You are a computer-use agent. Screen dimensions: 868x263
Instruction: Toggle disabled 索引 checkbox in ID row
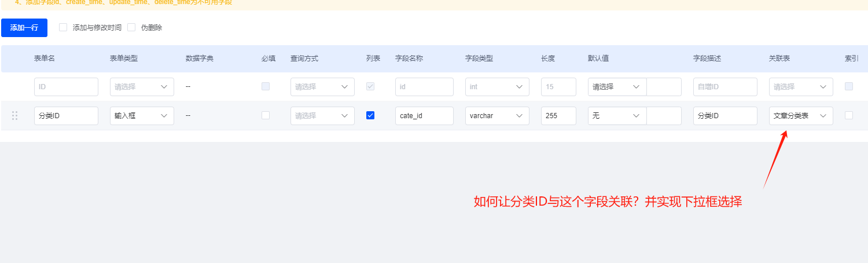[x=849, y=86]
